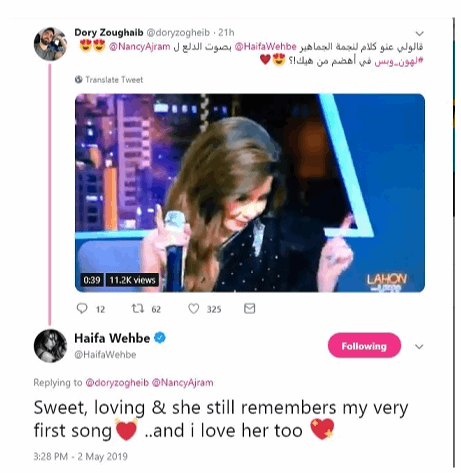This screenshot has width=461, height=473.
Task: Expand options chevron on Dory's tweet
Action: [x=419, y=33]
